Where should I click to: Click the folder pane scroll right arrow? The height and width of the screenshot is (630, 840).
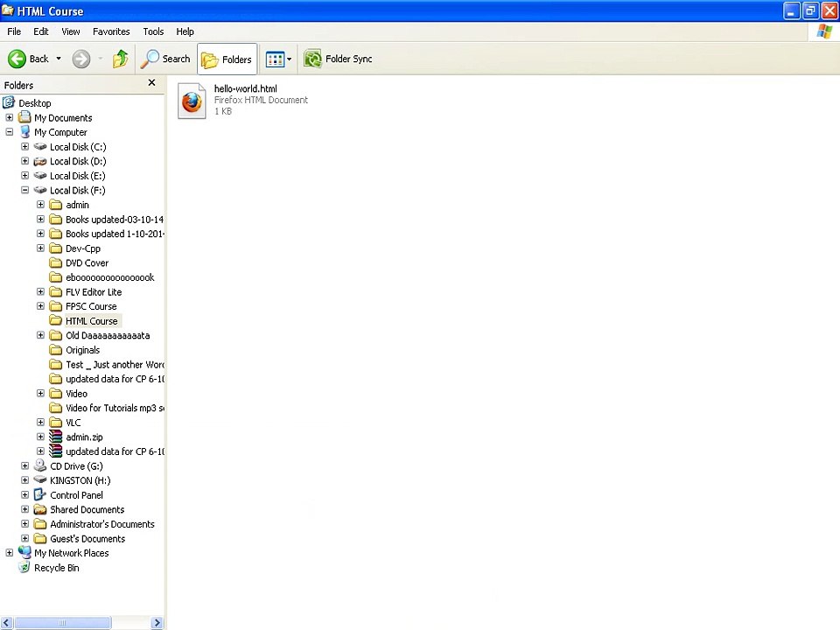pos(157,622)
